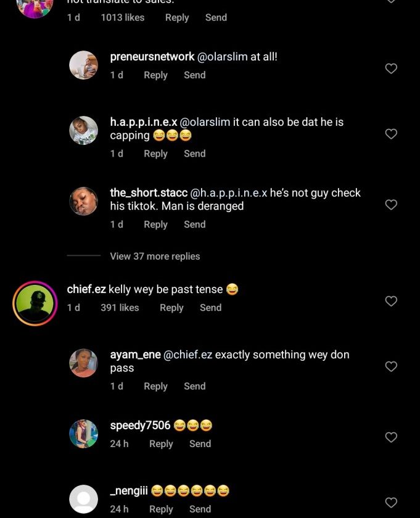Reply to chief.ez's comment

171,307
